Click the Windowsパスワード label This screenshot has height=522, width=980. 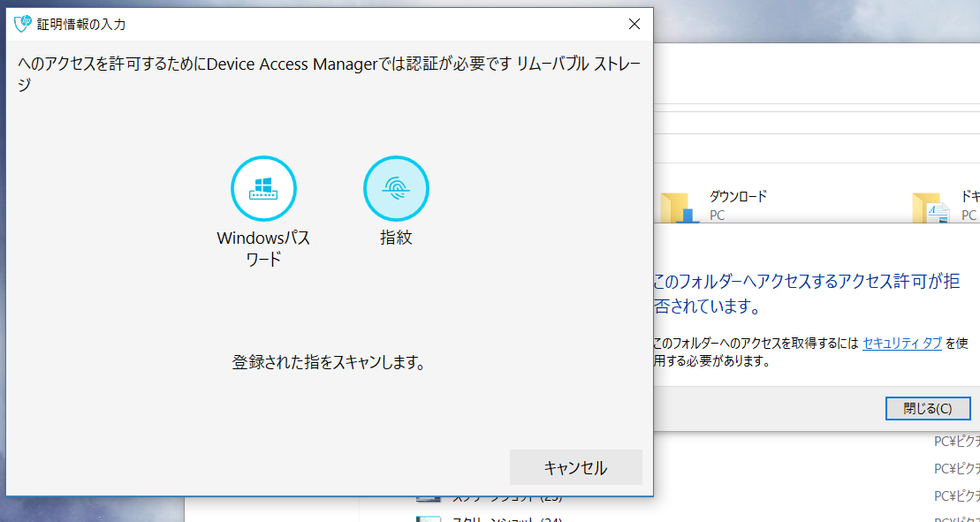(263, 248)
